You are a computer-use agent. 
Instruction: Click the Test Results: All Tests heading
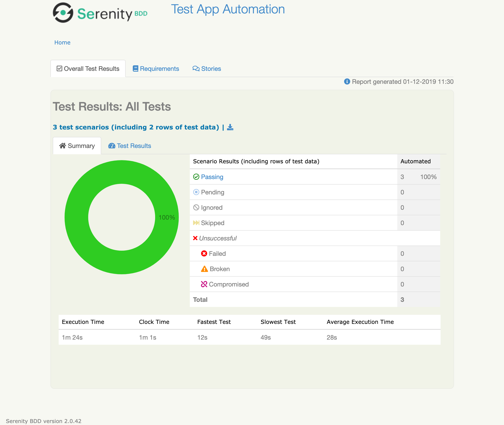point(112,106)
